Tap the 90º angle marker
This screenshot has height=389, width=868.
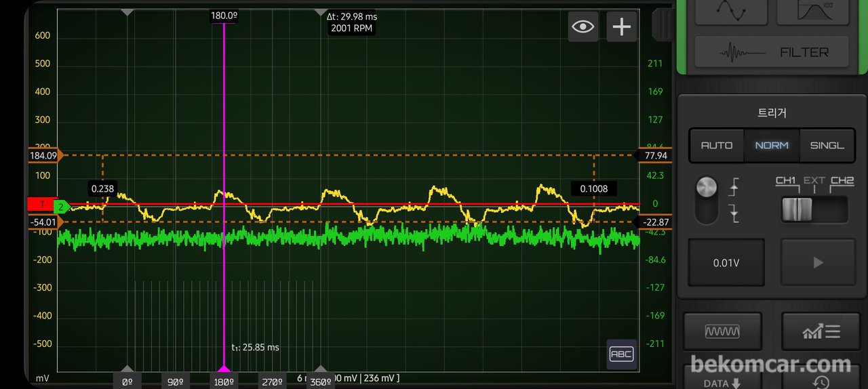click(175, 381)
